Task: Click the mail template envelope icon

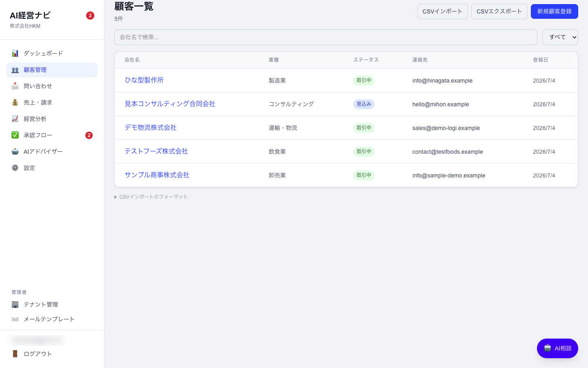Action: [x=15, y=319]
